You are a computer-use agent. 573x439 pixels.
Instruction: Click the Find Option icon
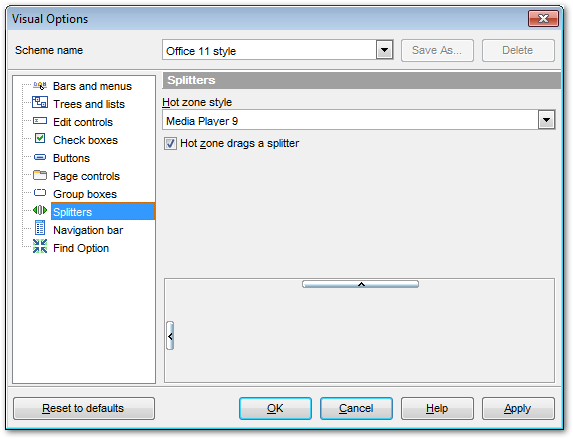click(40, 246)
